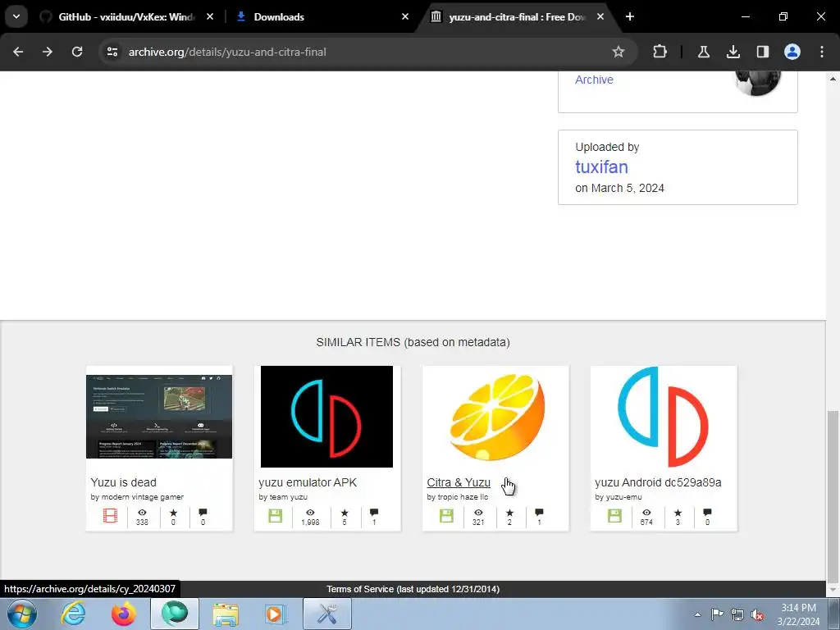This screenshot has width=840, height=630.
Task: Open the Windows Start menu orb
Action: coord(21,614)
